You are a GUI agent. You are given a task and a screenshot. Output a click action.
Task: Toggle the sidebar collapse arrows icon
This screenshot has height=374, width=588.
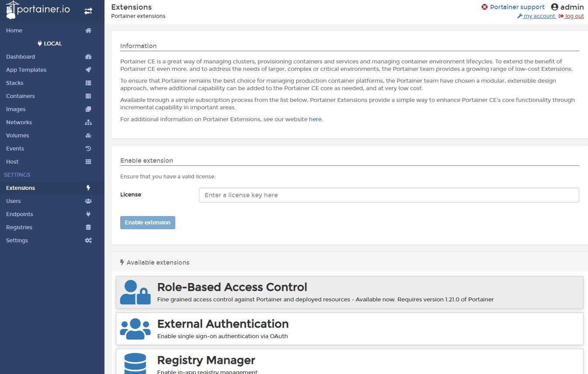(x=88, y=11)
